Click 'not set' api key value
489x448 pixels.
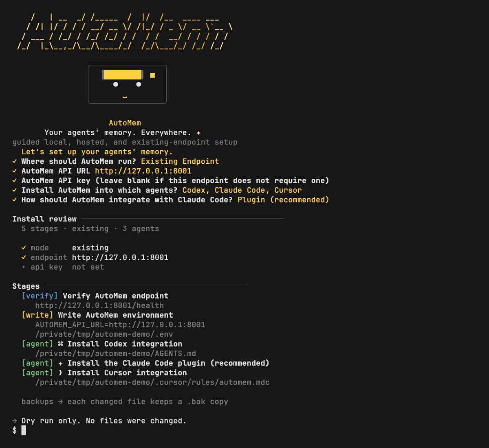tap(88, 267)
